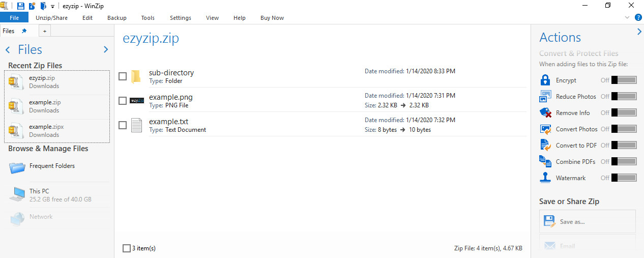
Task: Click the Reduce Photos icon
Action: tap(545, 96)
